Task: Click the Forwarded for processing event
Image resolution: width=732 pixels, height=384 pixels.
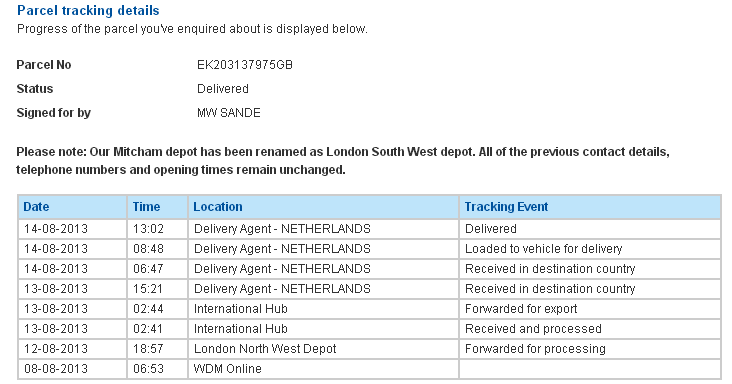Action: coord(535,349)
